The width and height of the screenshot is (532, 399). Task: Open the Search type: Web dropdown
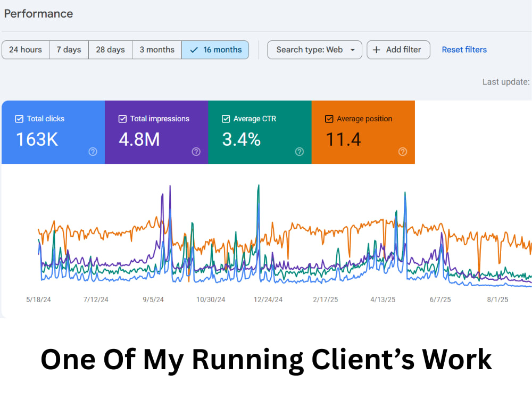(x=314, y=50)
